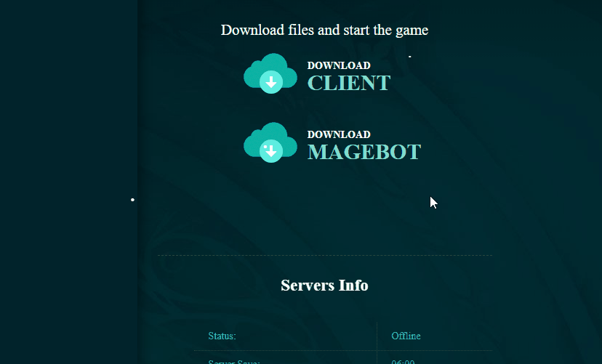The image size is (602, 364).
Task: Click the small white dot on the left edge
Action: point(132,199)
